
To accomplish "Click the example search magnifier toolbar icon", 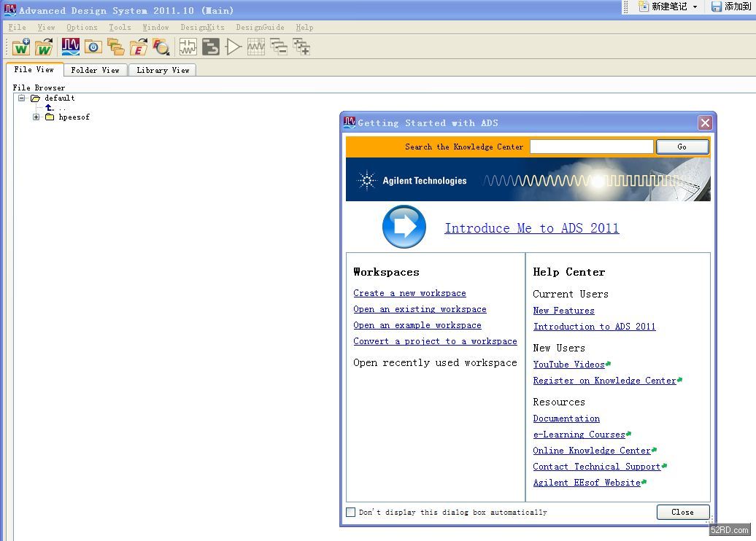I will click(161, 47).
